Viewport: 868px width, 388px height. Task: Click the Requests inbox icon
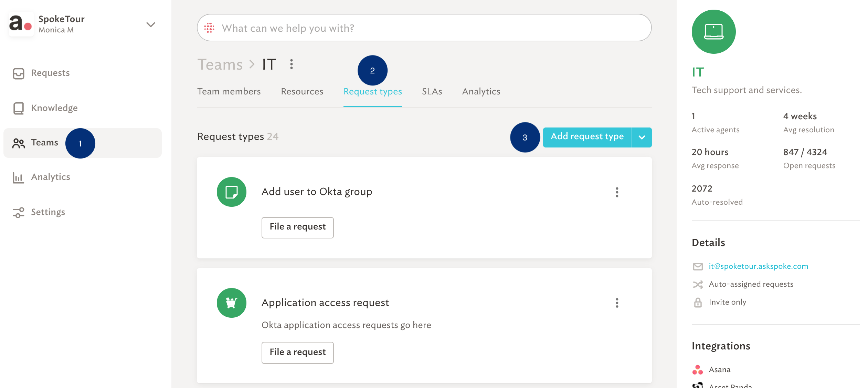tap(19, 73)
